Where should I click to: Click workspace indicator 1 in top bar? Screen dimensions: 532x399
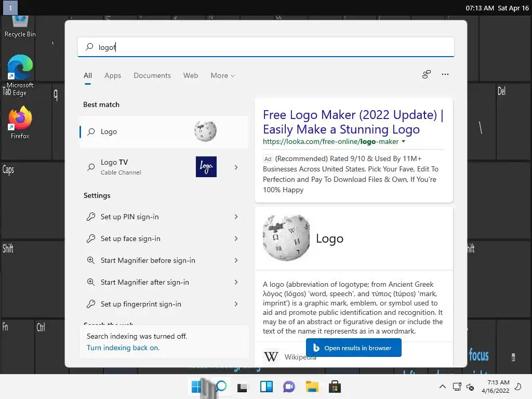(x=10, y=8)
